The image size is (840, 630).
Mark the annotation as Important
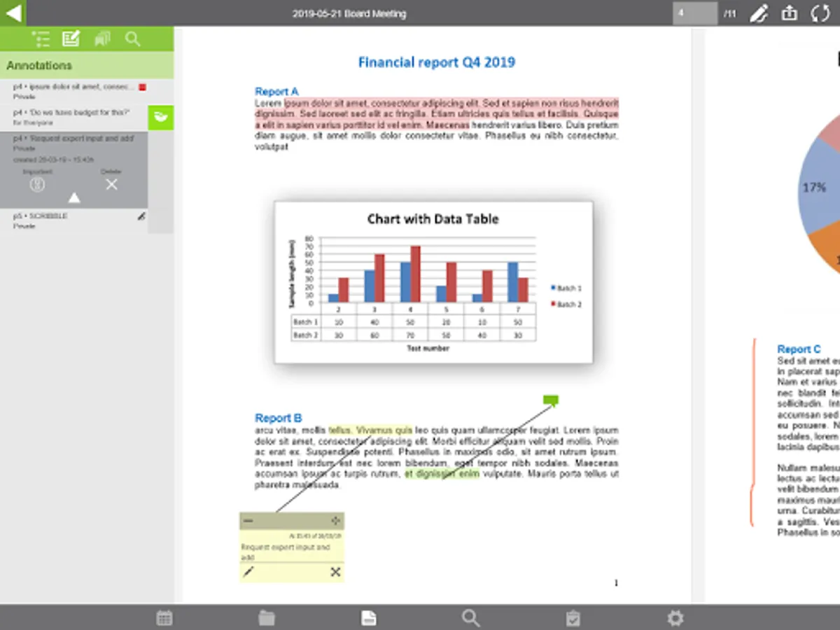click(38, 185)
